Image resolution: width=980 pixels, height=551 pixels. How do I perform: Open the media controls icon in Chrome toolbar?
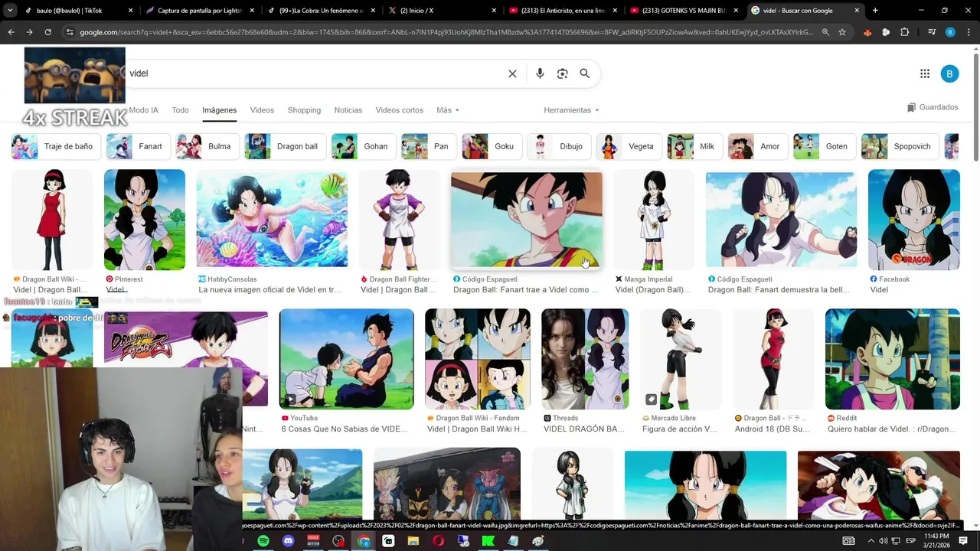pyautogui.click(x=931, y=32)
